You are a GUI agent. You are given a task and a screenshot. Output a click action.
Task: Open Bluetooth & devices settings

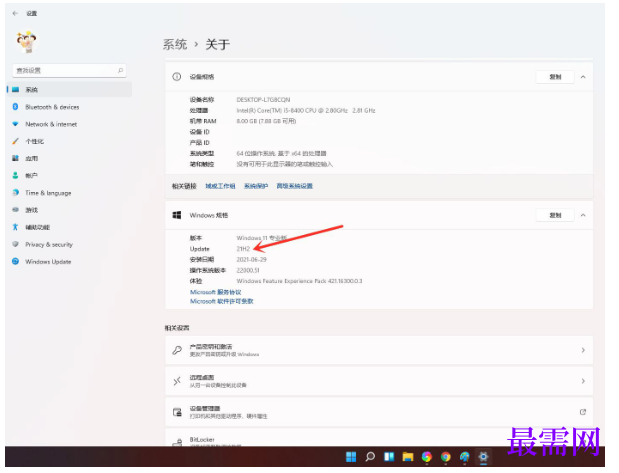tap(69, 107)
